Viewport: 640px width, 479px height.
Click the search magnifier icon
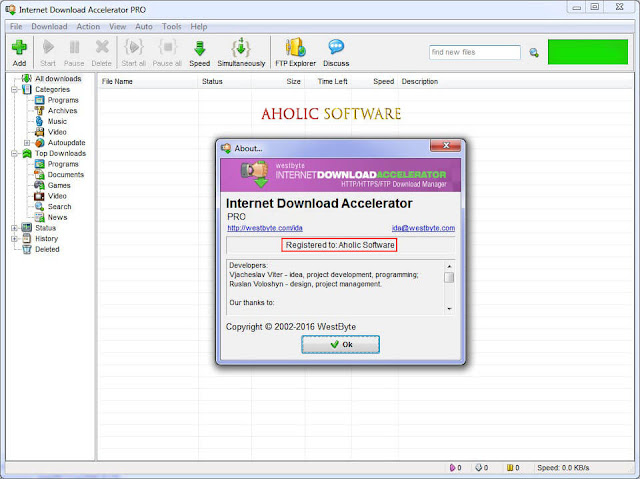pyautogui.click(x=534, y=53)
